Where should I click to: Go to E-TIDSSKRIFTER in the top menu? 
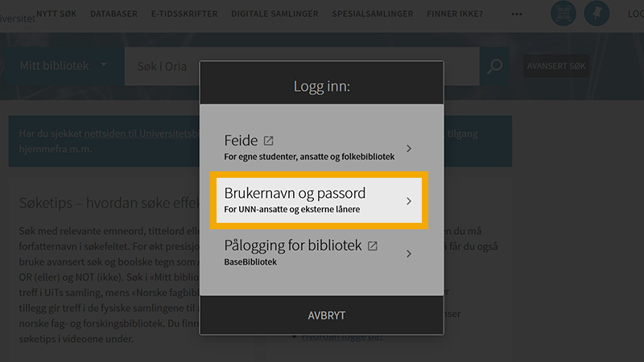[x=184, y=14]
